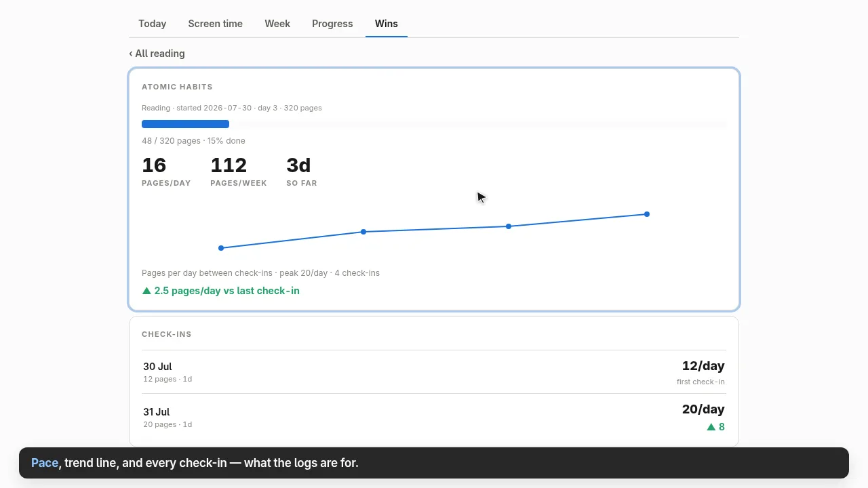Viewport: 868px width, 488px height.
Task: Open the Screen time tab
Action: click(215, 24)
